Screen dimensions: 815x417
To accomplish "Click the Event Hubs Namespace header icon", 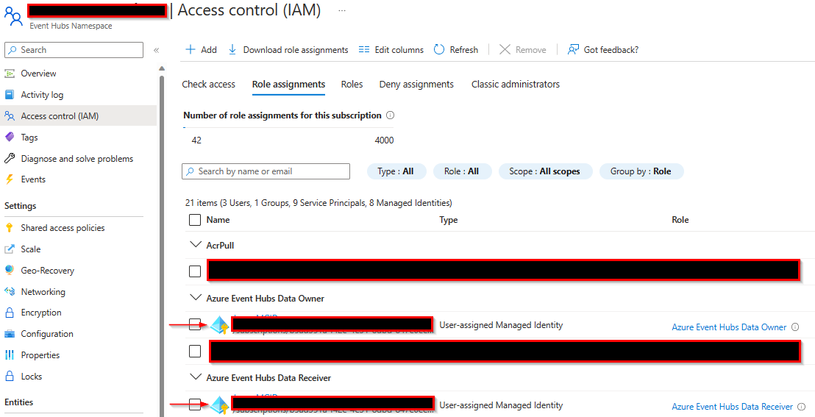I will point(13,16).
